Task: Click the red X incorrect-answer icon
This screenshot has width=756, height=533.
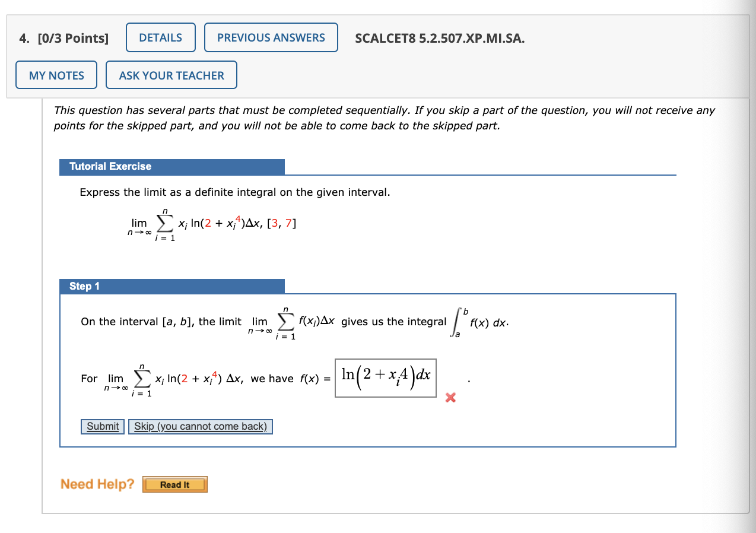Action: click(449, 398)
